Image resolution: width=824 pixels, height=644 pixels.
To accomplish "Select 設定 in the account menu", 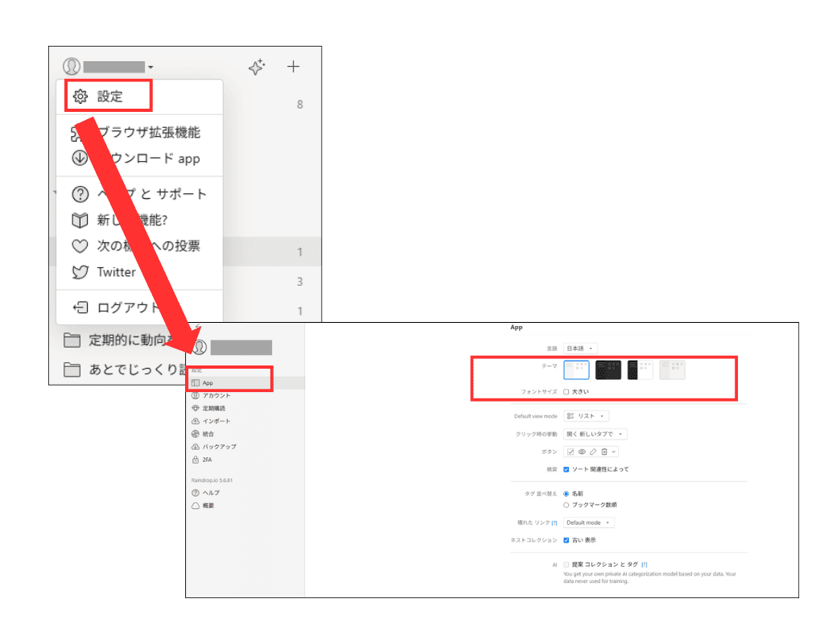I will click(x=109, y=97).
